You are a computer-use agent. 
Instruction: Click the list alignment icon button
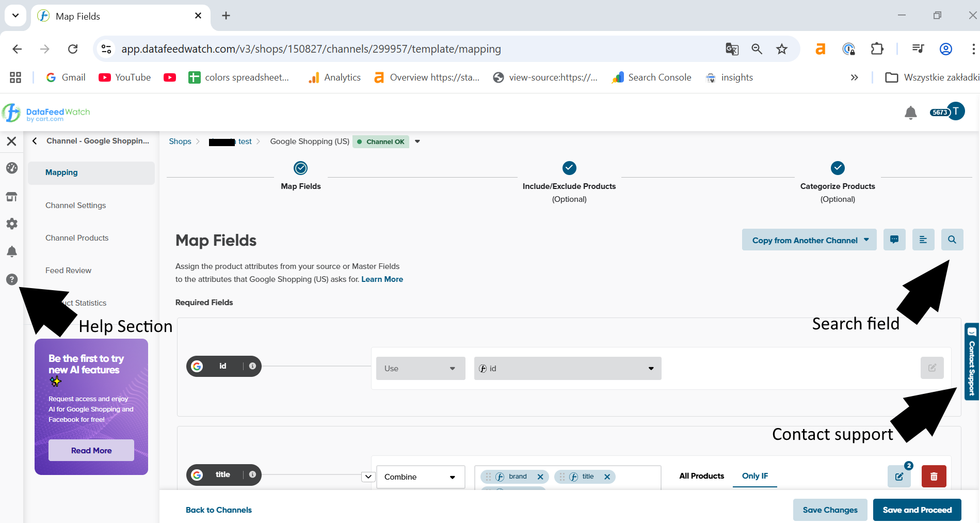923,240
